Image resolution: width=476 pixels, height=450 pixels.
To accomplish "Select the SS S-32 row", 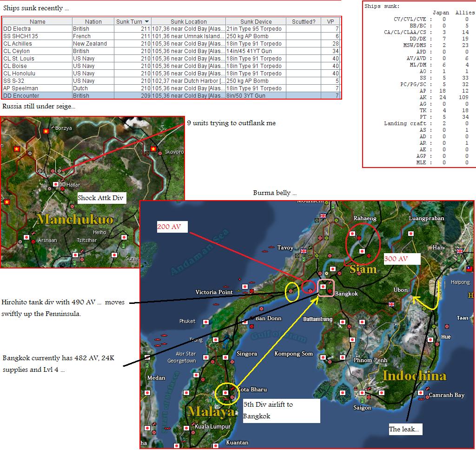I will (172, 81).
